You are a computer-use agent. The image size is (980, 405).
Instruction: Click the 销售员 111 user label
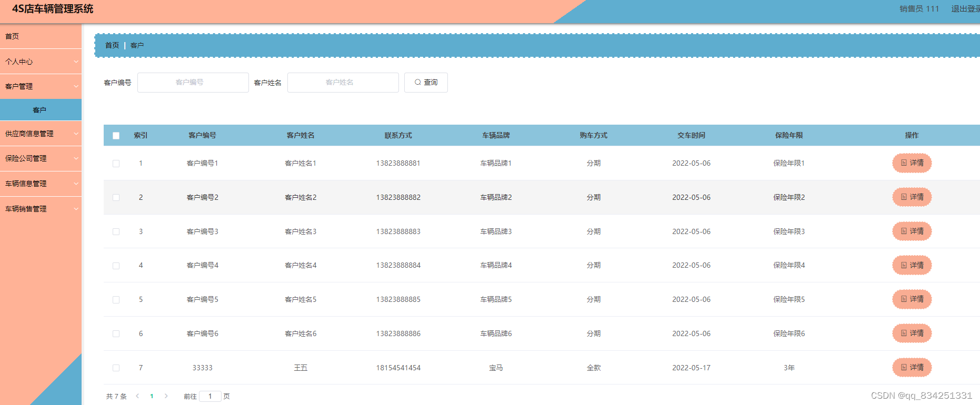click(919, 9)
